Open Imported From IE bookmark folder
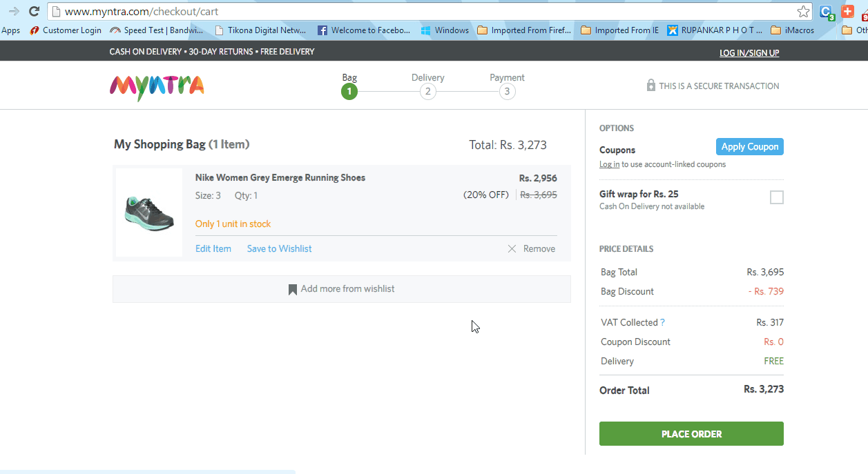Screen dimensions: 868x474 pos(620,30)
